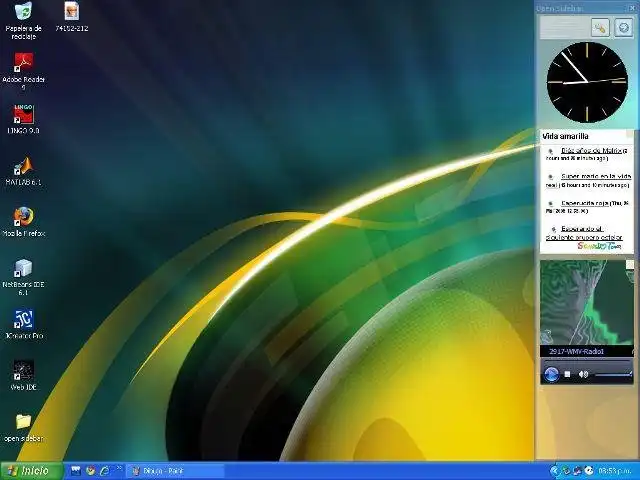Select the Web IDE shortcut
The width and height of the screenshot is (640, 480).
[23, 376]
